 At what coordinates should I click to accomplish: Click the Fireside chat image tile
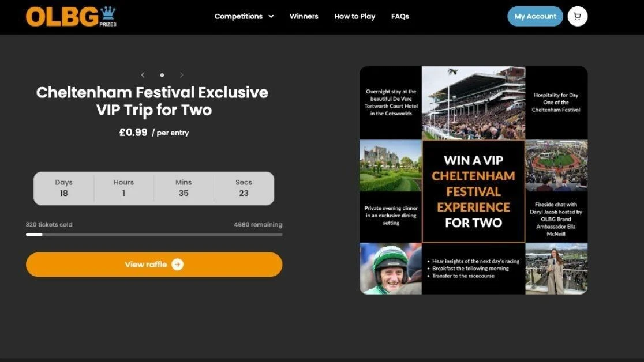click(x=556, y=190)
